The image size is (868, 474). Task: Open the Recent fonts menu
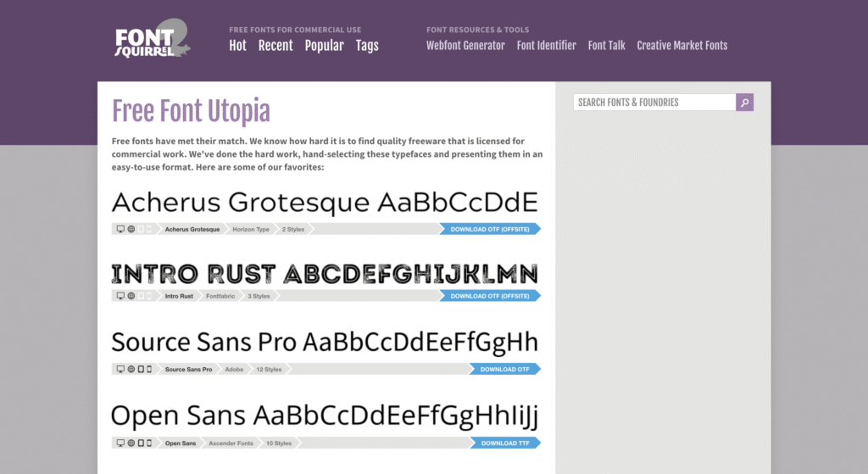pos(275,46)
